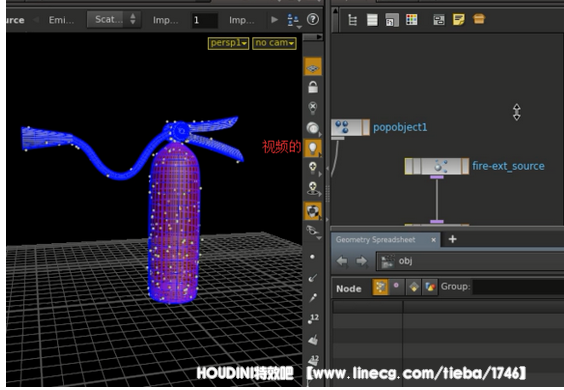Click the sticky note icon
Screen dimensions: 564x390
coord(459,19)
